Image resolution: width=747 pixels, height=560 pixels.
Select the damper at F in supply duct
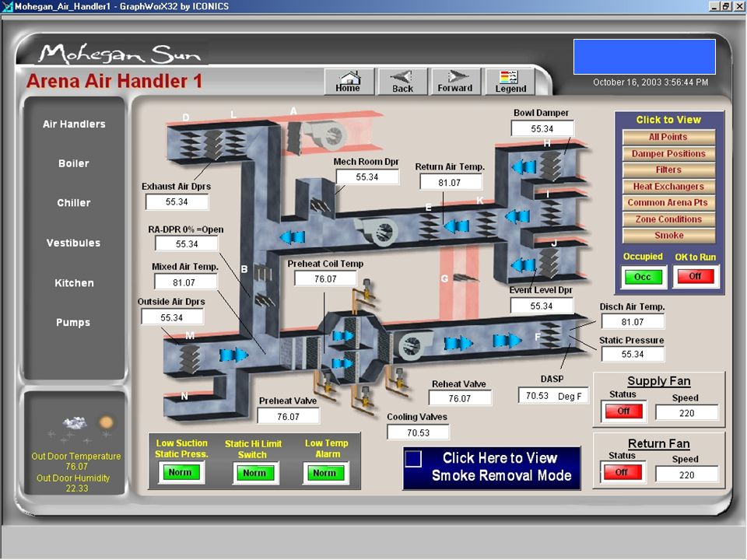551,335
